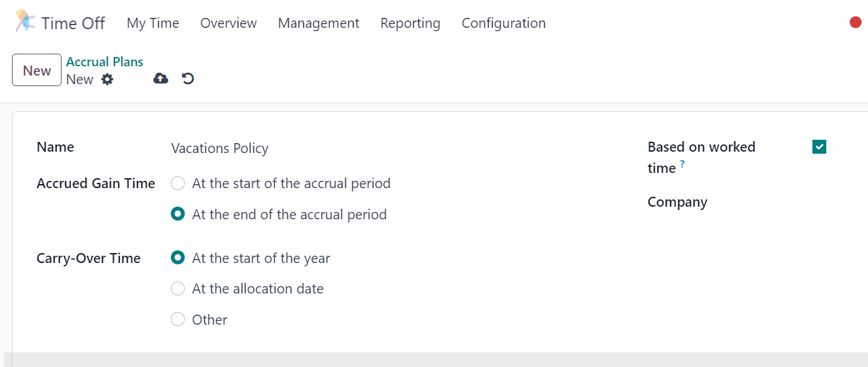Open the gear actions menu beside New
Image resolution: width=868 pixels, height=367 pixels.
pos(107,79)
